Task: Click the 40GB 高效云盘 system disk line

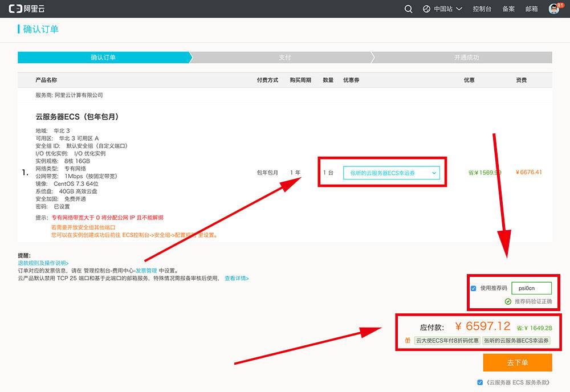Action: tap(66, 191)
